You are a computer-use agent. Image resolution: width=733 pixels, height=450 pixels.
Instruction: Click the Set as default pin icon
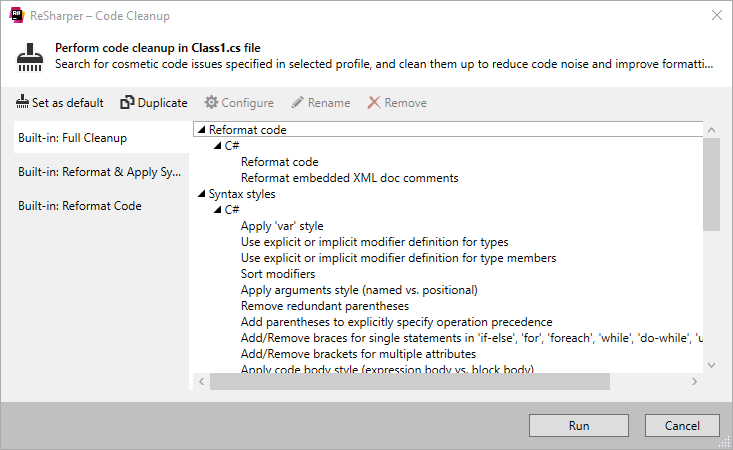23,103
